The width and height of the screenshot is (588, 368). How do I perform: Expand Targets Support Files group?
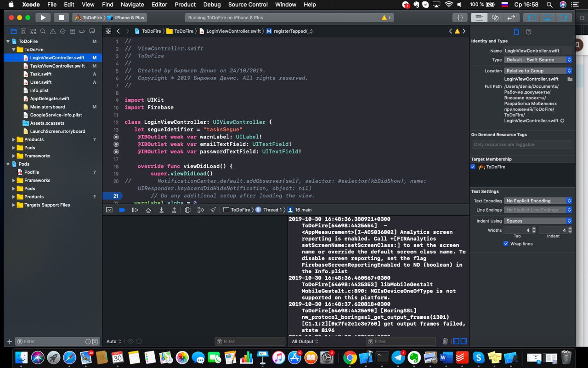(x=14, y=205)
